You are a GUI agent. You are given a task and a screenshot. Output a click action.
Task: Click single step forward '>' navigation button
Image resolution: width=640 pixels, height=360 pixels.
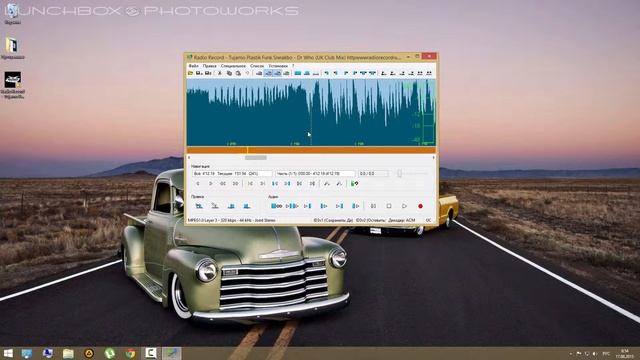tap(211, 184)
